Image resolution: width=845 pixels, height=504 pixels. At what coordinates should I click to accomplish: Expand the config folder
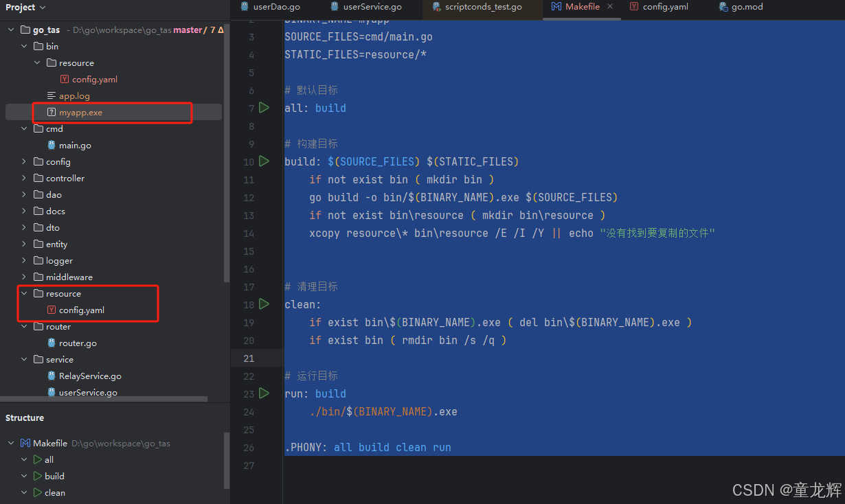(24, 162)
